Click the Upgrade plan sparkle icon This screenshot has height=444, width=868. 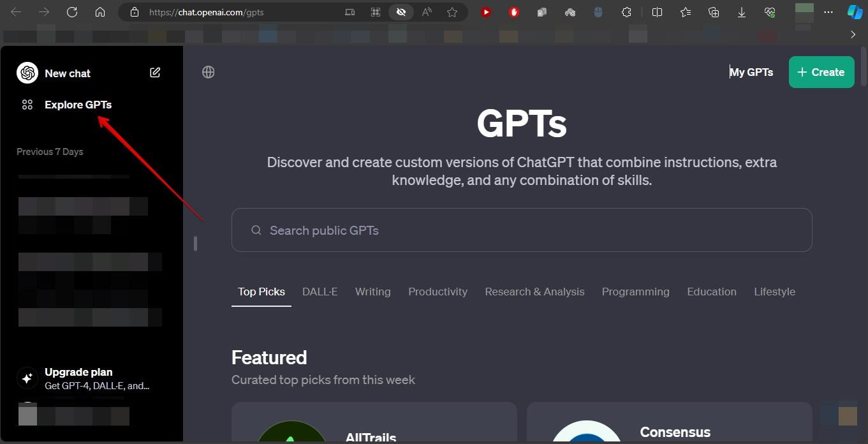(27, 378)
